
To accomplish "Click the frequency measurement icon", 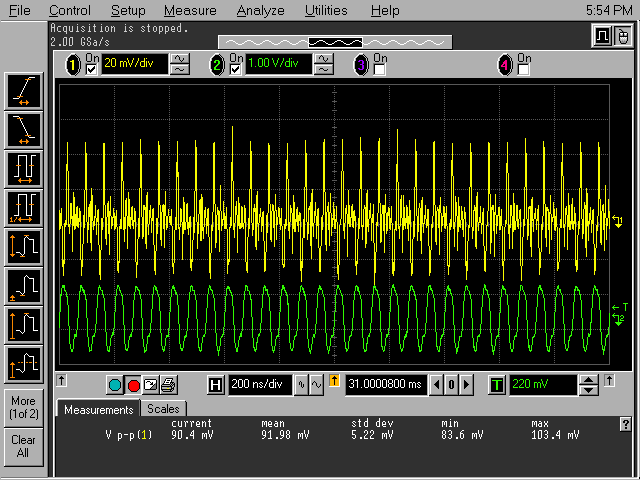I will click(24, 207).
